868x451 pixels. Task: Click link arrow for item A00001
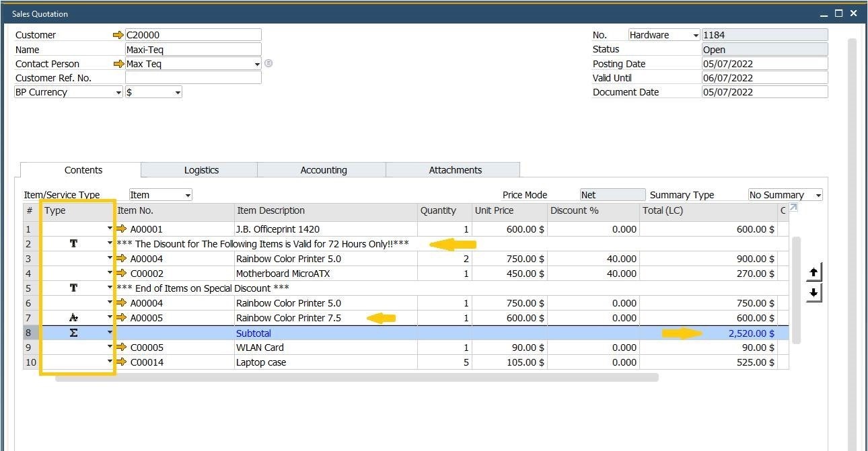pos(122,229)
